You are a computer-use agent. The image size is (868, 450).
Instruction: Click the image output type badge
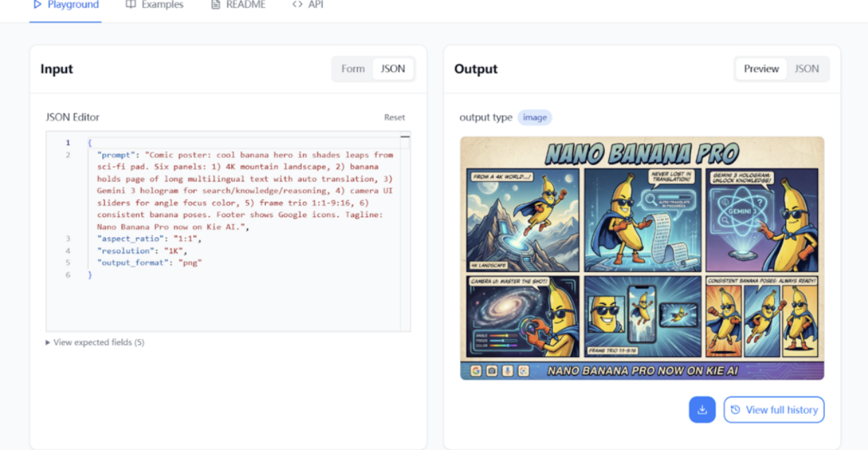pos(534,118)
